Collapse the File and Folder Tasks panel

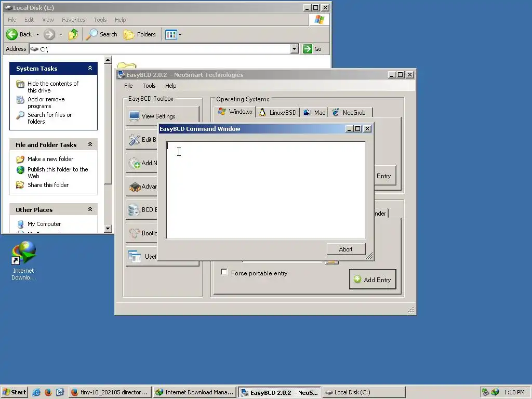coord(90,144)
